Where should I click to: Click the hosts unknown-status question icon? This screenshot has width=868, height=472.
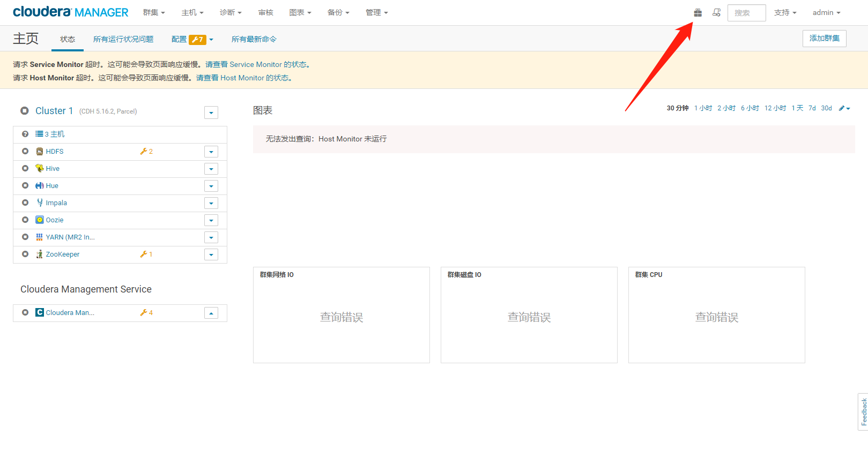25,134
